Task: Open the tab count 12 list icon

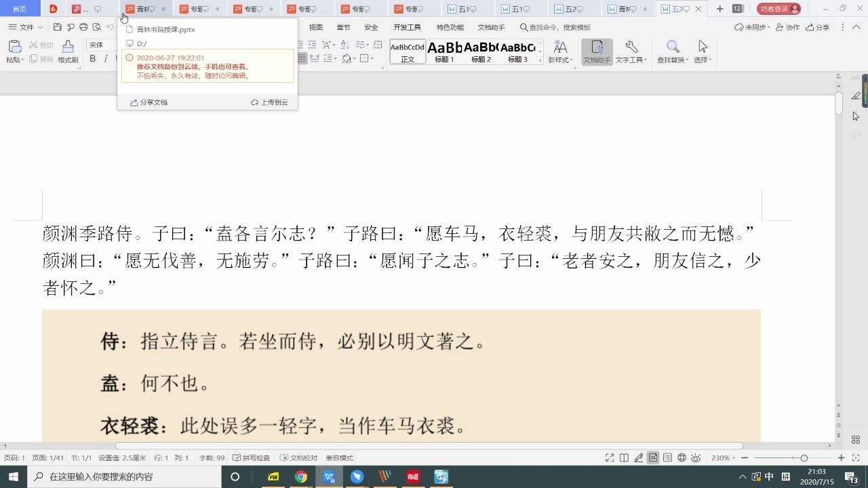Action: 737,9
